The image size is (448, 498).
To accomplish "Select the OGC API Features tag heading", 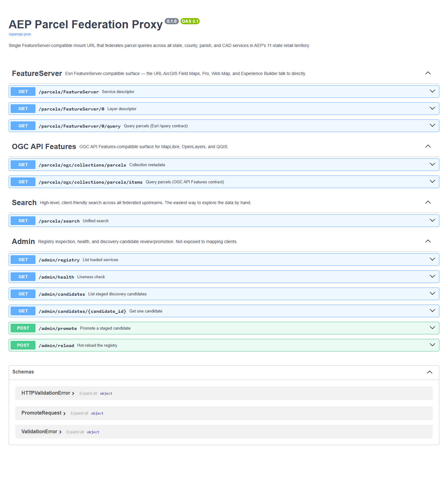I will point(44,147).
